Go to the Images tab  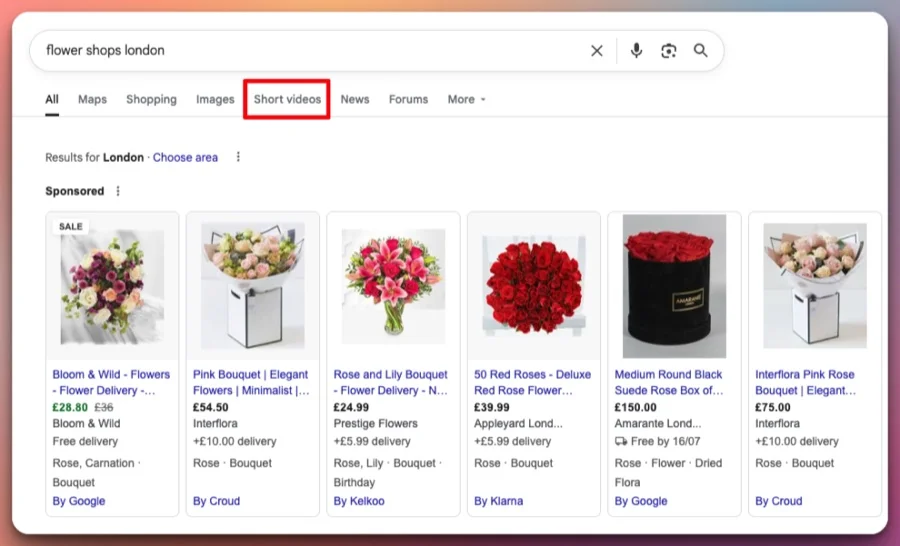coord(215,99)
